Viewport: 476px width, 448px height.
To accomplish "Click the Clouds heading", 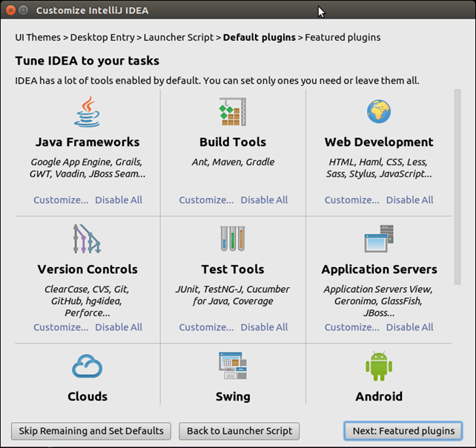I will [87, 397].
